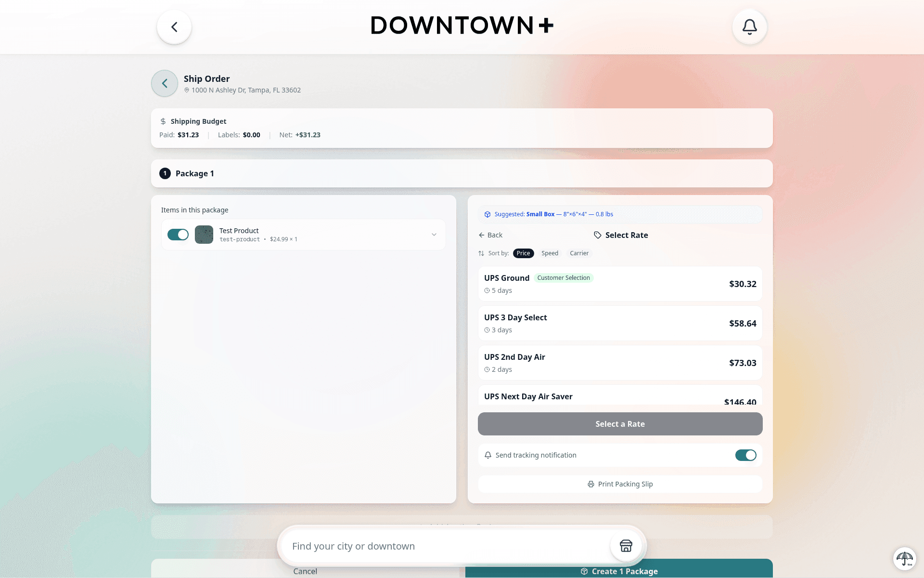This screenshot has width=924, height=578.
Task: Click the suggested Small Box banner
Action: pos(620,214)
